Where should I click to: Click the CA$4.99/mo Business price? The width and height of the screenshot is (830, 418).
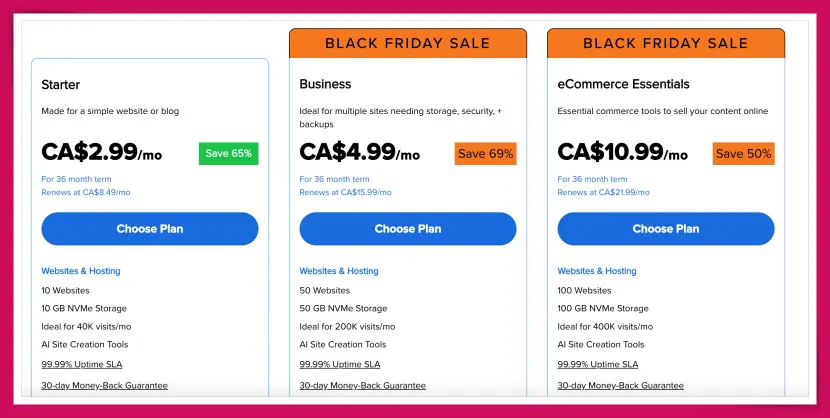point(360,152)
